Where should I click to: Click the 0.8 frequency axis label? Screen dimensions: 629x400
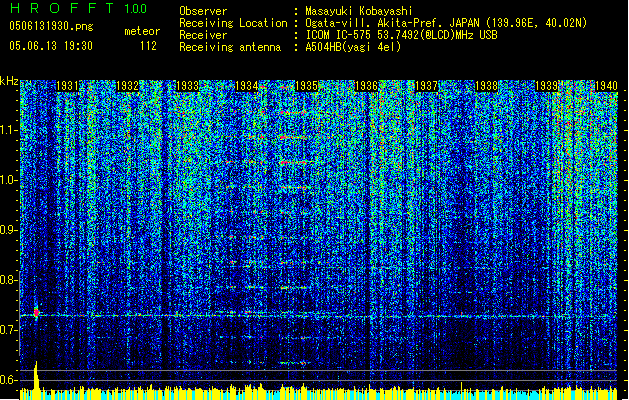coord(9,280)
